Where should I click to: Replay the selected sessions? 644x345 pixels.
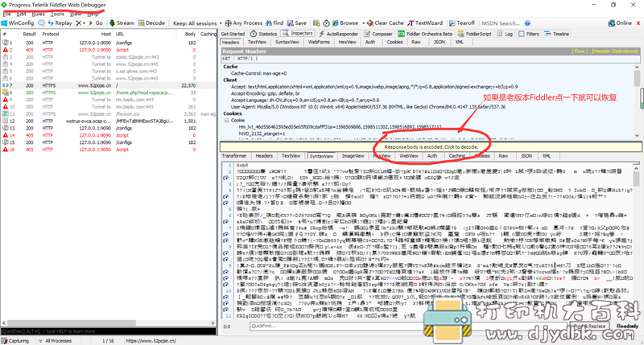point(60,23)
